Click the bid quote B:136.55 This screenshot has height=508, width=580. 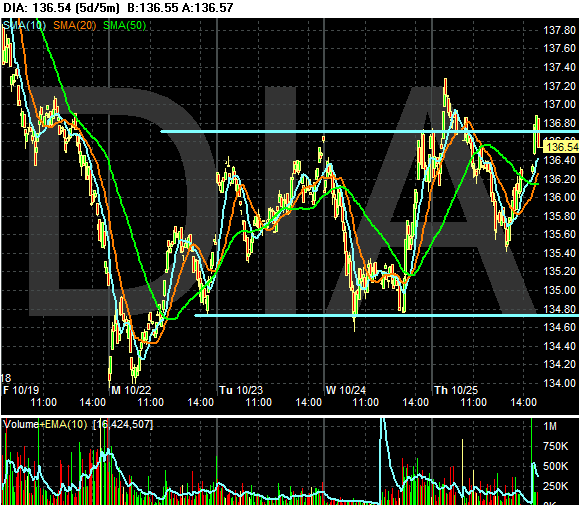[152, 8]
